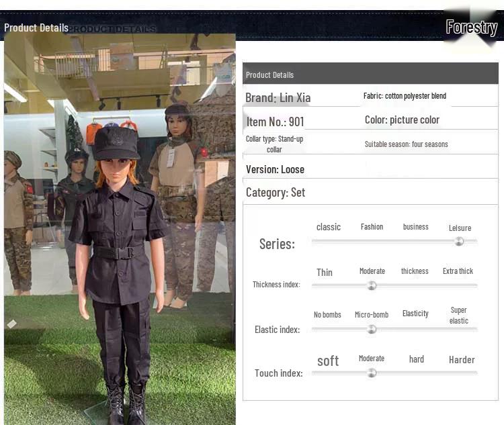Viewport: 504px width, 425px height.
Task: Click the 'Version: Loose' text
Action: pos(275,169)
